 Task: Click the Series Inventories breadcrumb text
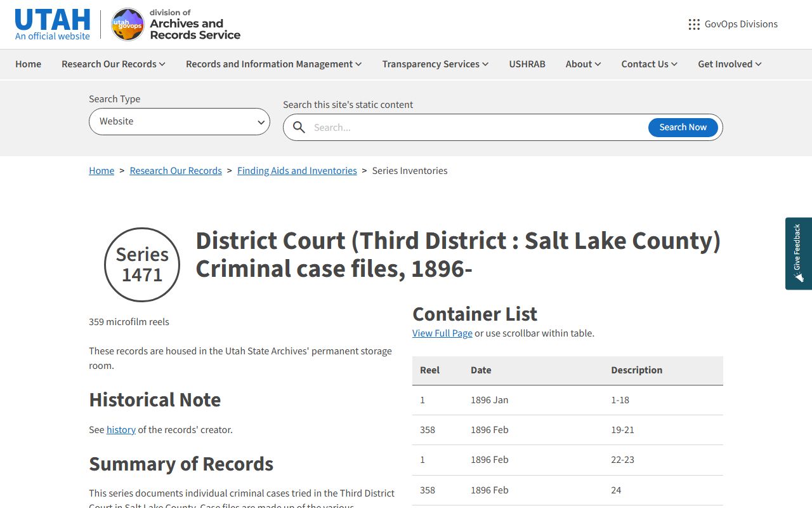click(410, 171)
